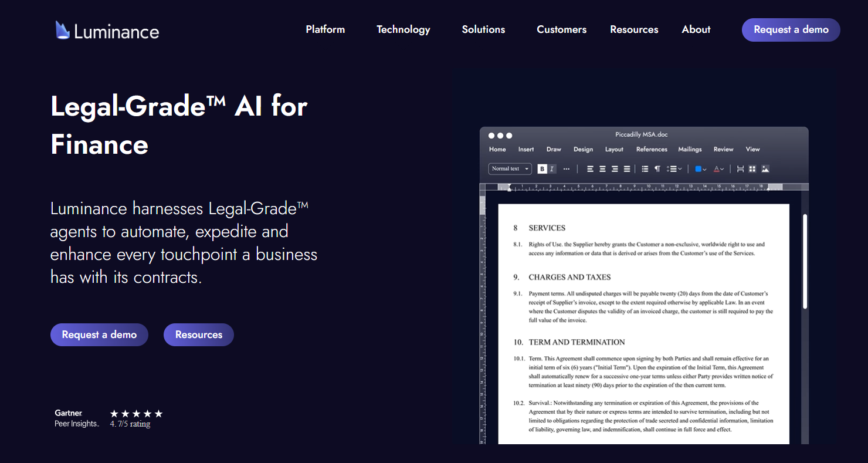Click the bulleted list icon
The width and height of the screenshot is (868, 463).
645,169
